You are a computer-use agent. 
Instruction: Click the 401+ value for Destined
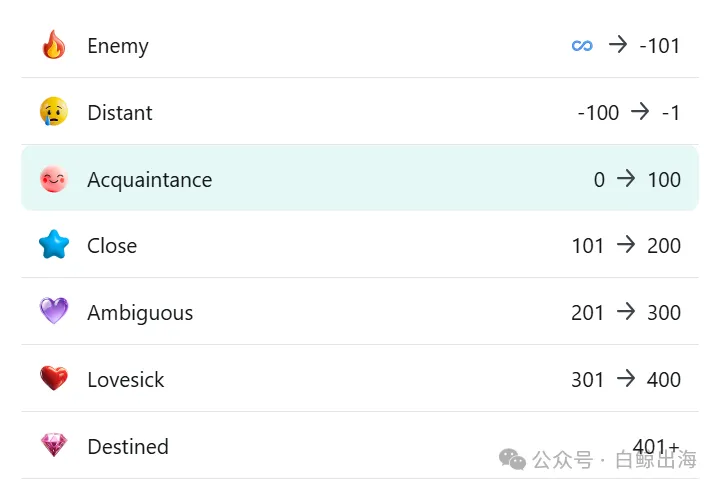click(656, 446)
